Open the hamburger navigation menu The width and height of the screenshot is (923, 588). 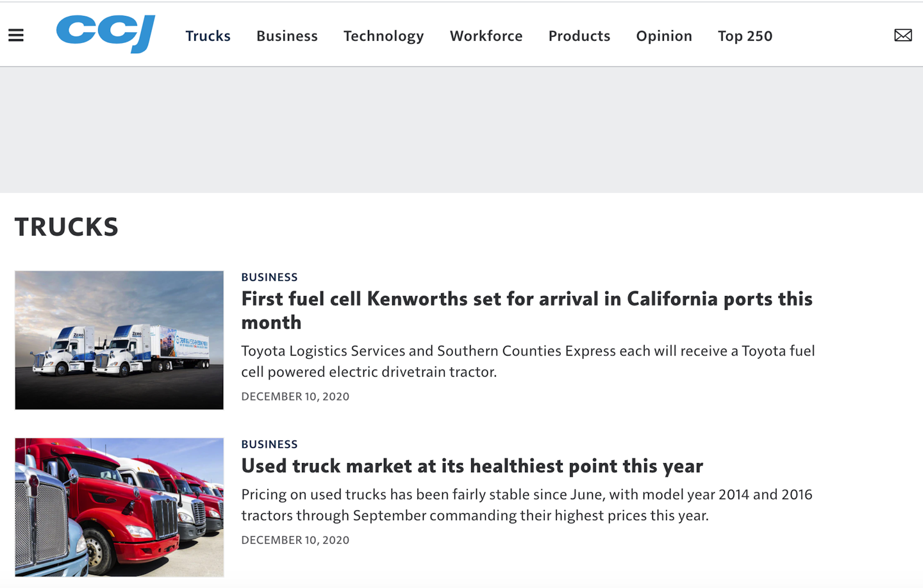[15, 35]
